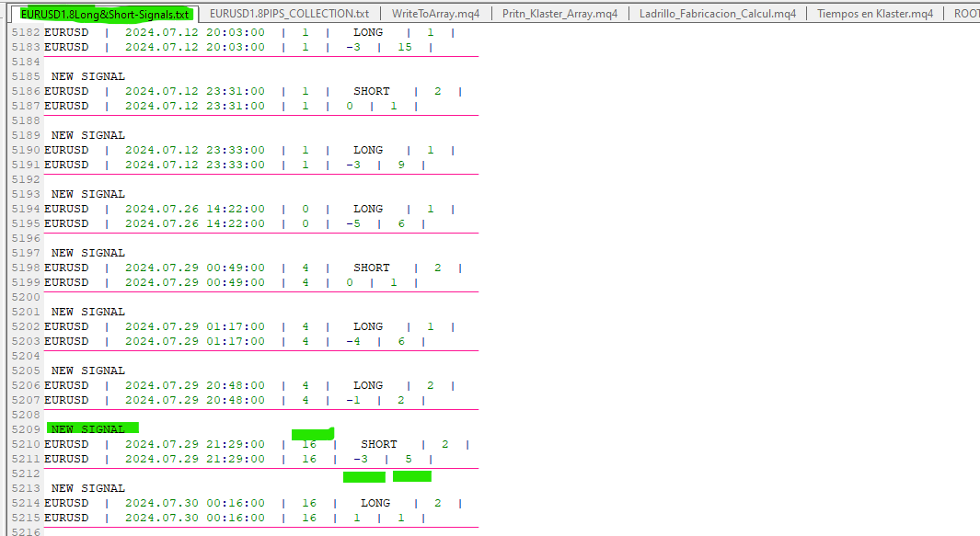
Task: Open the EURUSD1.8PIPS_COLLECTION.txt tab
Action: point(289,14)
